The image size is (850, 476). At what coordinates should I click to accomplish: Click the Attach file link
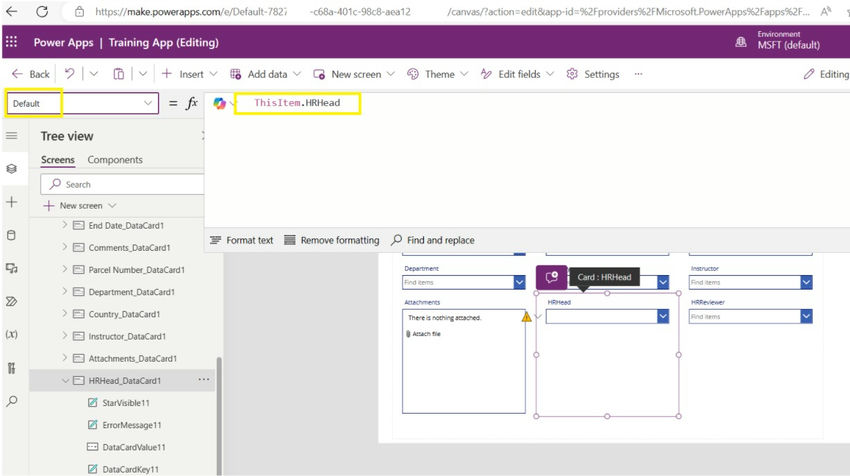pyautogui.click(x=426, y=334)
